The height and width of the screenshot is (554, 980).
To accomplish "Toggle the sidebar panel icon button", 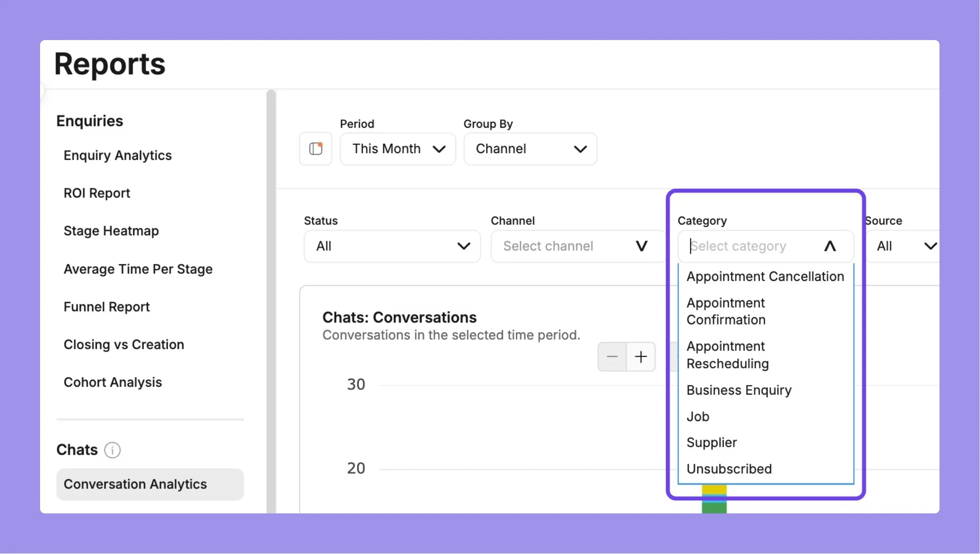I will pyautogui.click(x=316, y=149).
